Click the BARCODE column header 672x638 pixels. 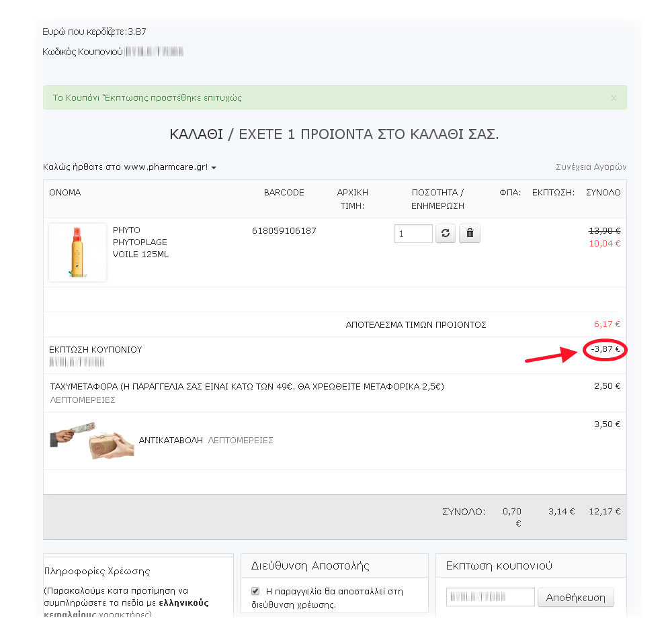(x=284, y=193)
